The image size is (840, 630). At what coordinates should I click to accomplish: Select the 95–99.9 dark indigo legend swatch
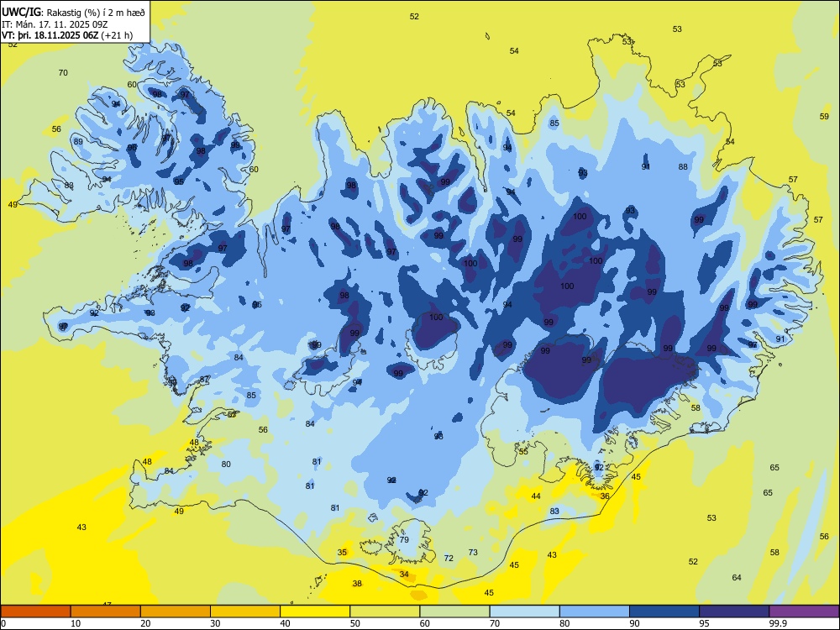point(734,612)
